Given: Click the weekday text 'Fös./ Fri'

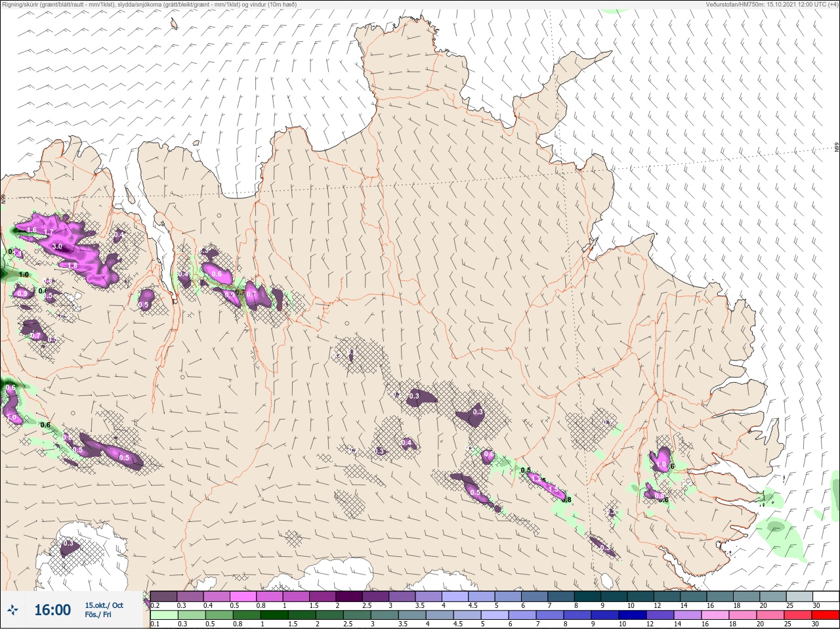Looking at the screenshot, I should point(98,615).
